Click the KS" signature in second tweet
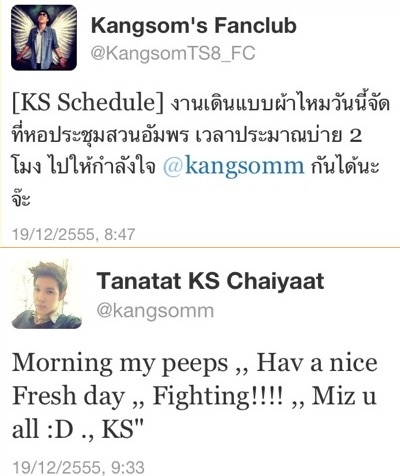400x476 pixels. point(122,429)
